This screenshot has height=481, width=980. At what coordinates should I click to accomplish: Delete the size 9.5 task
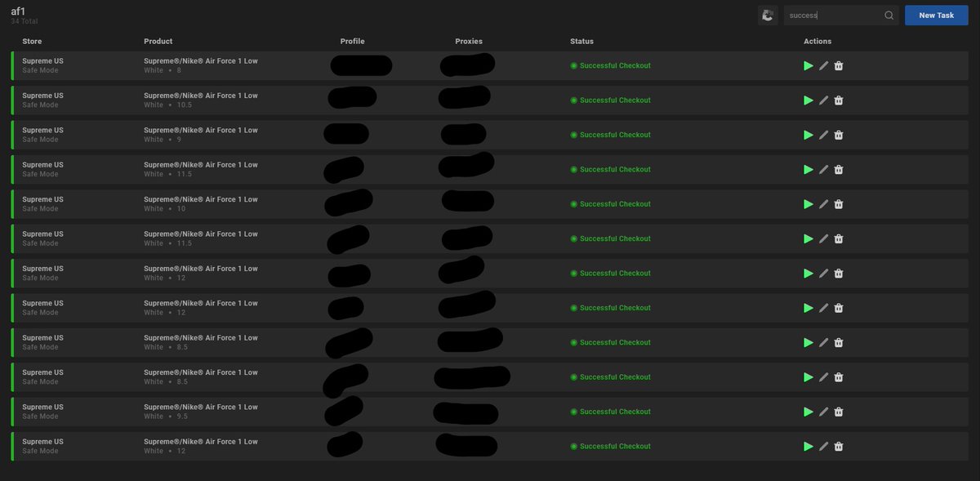click(x=839, y=412)
